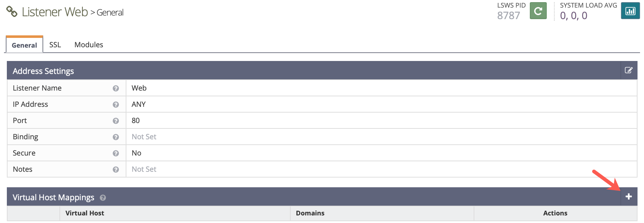Screen dimensions: 644x223
Task: Click the Virtual Host column header
Action: pos(85,213)
